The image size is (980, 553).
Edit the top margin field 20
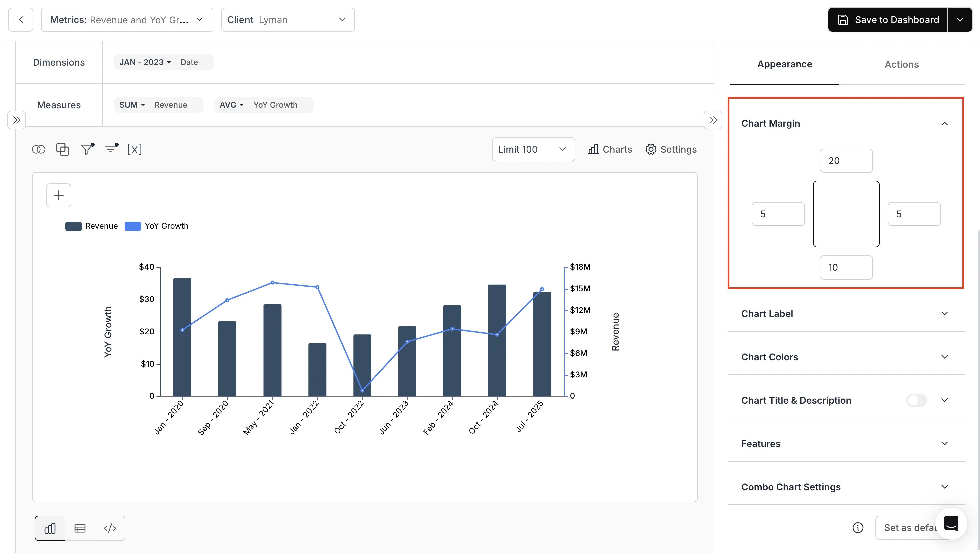point(846,161)
